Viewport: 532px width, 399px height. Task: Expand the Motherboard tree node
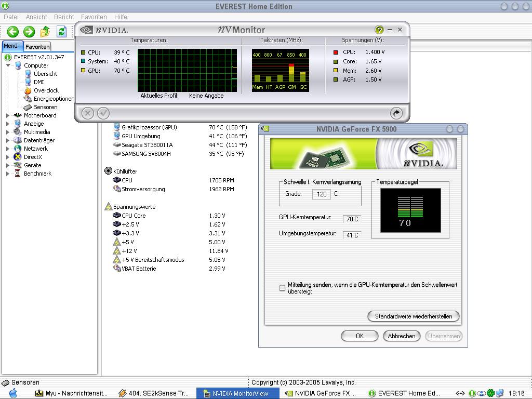8,115
